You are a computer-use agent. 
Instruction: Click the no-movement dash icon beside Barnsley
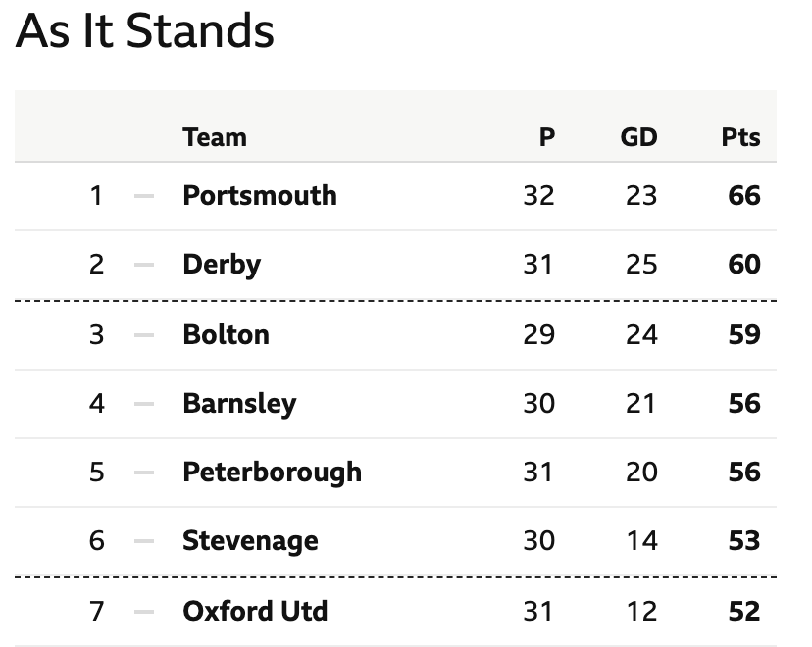coord(144,404)
